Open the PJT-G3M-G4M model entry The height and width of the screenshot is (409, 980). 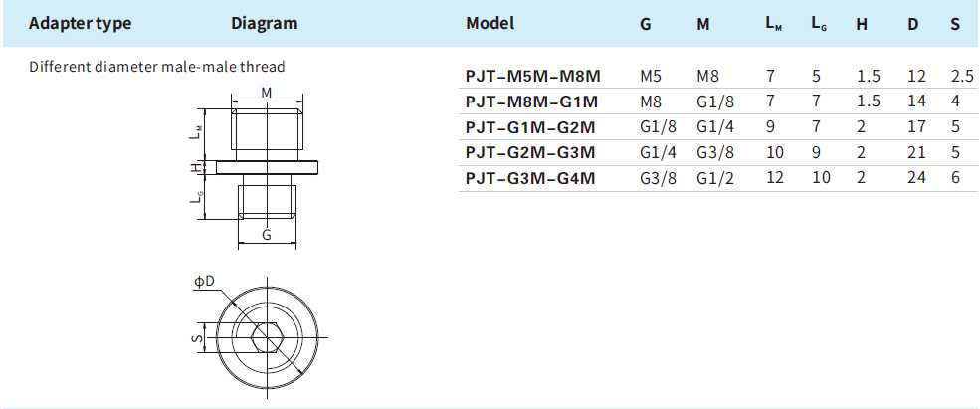(530, 178)
